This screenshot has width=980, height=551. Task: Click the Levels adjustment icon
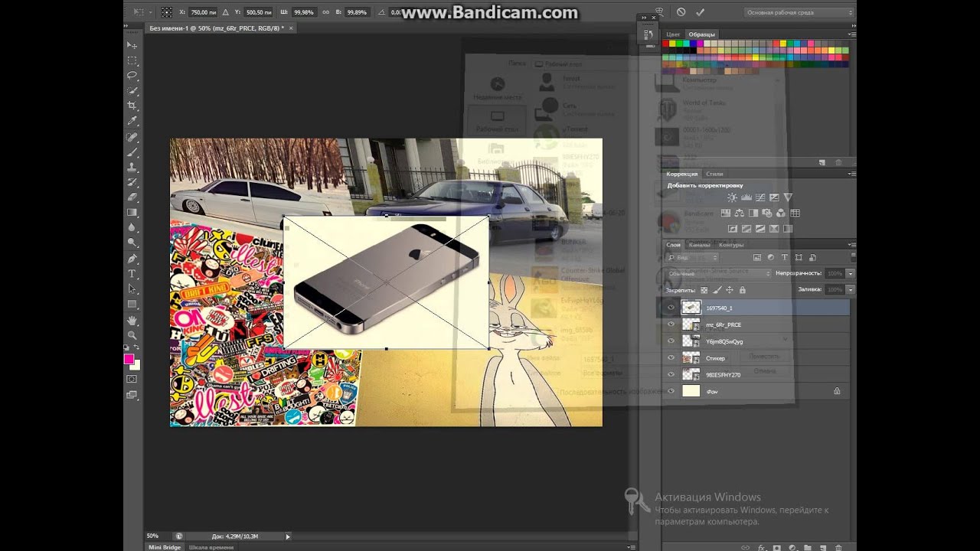(x=746, y=197)
